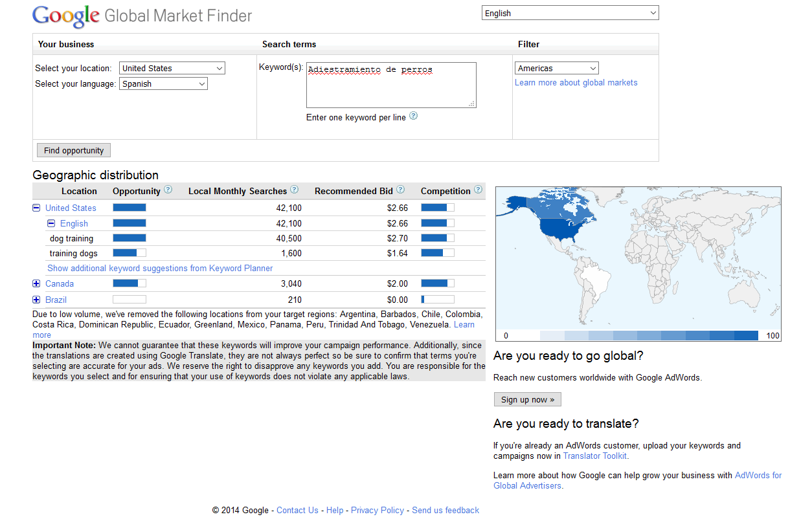Click the Filter section header
The width and height of the screenshot is (812, 519).
click(528, 44)
